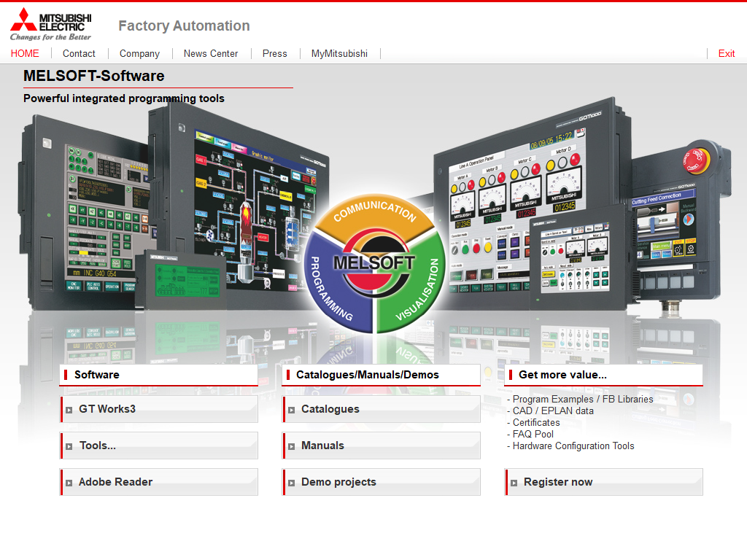The height and width of the screenshot is (560, 747).
Task: Click the orange COMMUNICATION segment
Action: pos(375,212)
